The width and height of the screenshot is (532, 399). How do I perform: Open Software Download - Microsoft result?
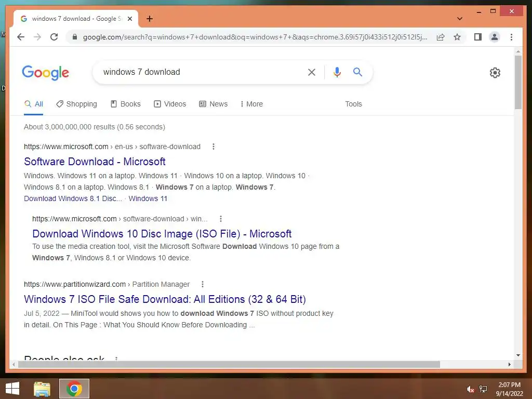pos(95,162)
